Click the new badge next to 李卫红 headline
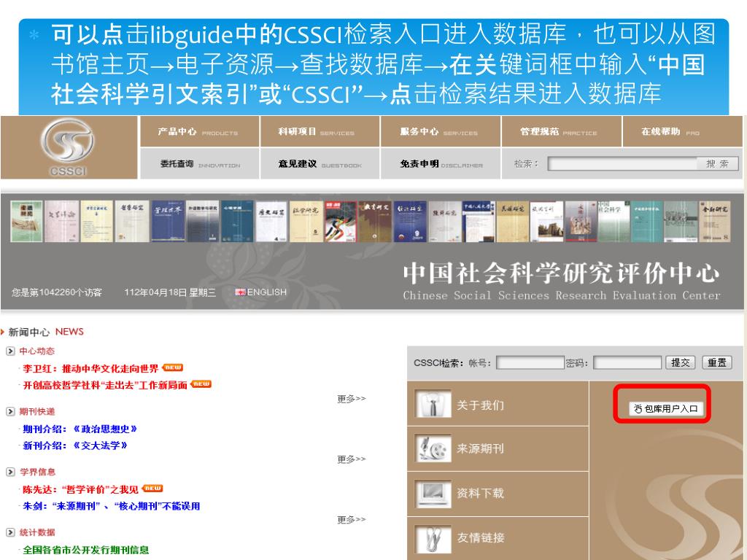The height and width of the screenshot is (560, 747). 172,367
